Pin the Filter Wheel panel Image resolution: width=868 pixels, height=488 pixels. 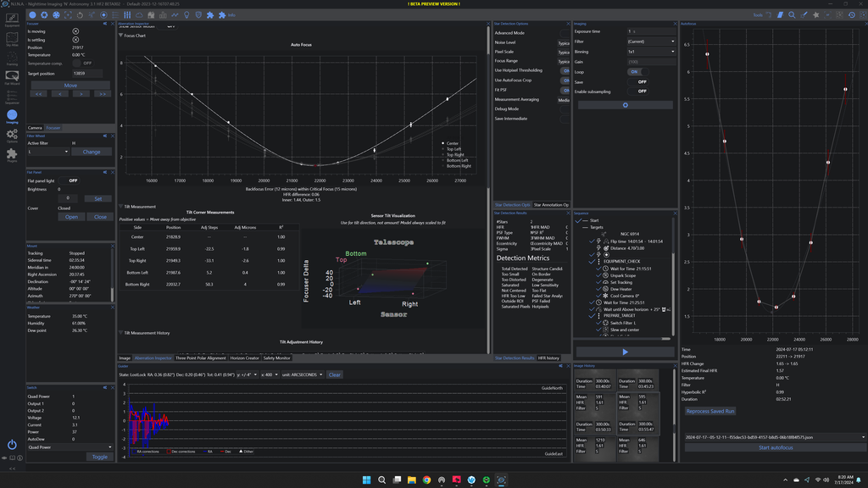coord(105,136)
